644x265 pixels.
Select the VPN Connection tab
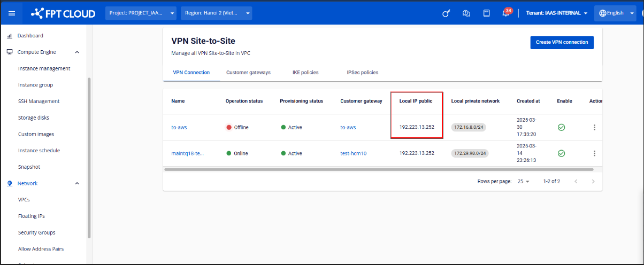(x=191, y=72)
